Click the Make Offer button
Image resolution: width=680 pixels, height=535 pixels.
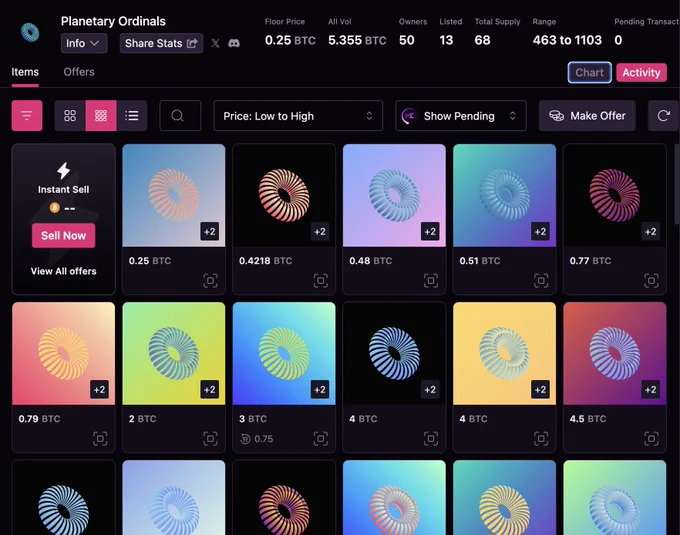(x=587, y=116)
